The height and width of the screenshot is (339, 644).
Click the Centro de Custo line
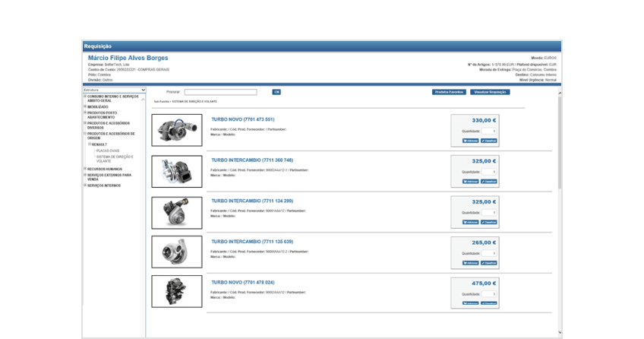coord(128,70)
